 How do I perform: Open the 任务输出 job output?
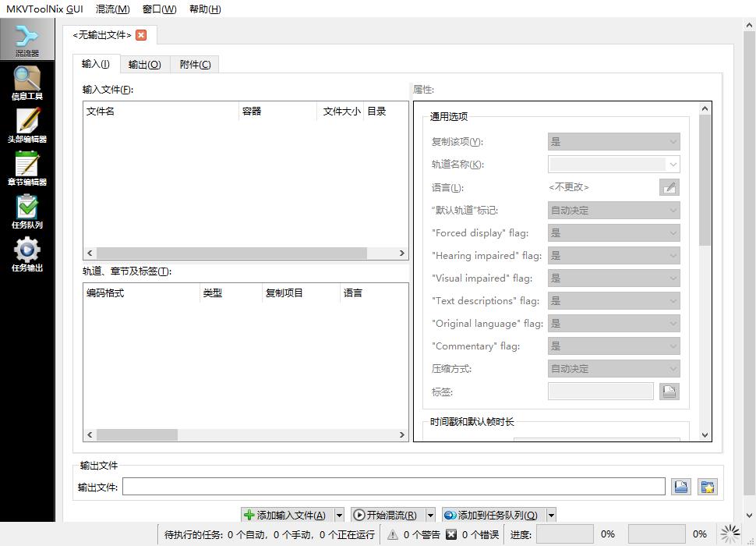pyautogui.click(x=27, y=254)
